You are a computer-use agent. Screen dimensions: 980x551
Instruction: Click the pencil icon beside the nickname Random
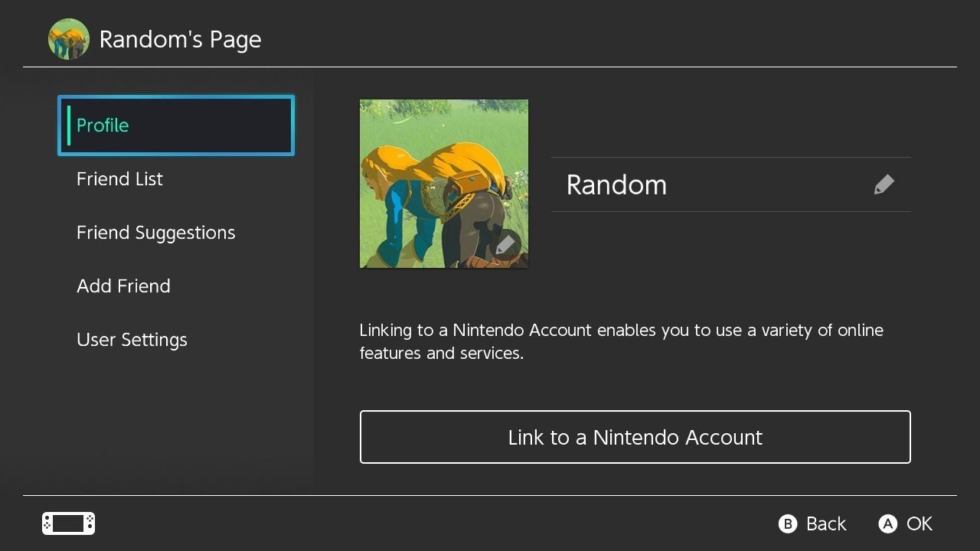(x=884, y=184)
